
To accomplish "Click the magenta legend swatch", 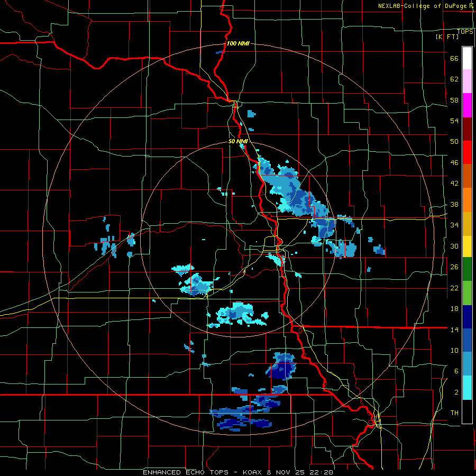I will click(467, 105).
